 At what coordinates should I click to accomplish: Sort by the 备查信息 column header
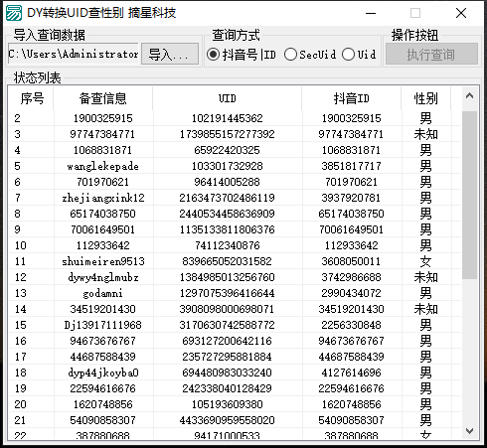(x=103, y=98)
